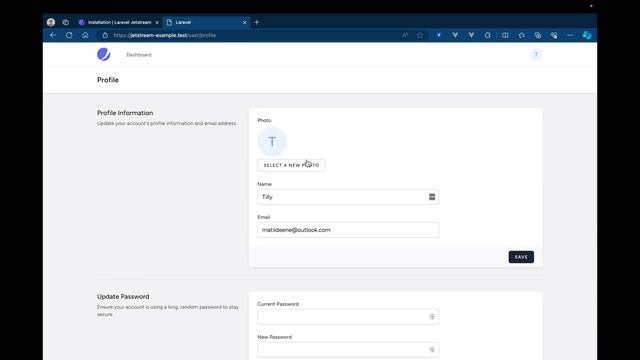Screen dimensions: 640x360
Task: Click the address bar URL
Action: [164, 36]
